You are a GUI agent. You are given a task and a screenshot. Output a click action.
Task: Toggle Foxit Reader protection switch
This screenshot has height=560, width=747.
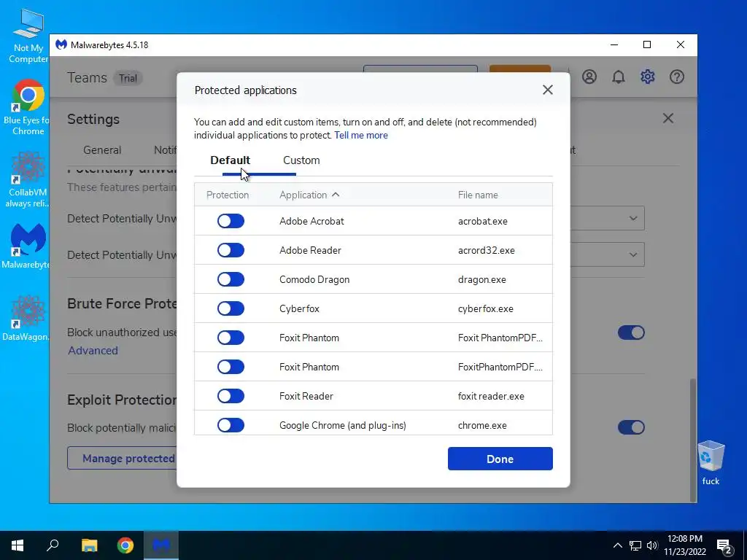[x=231, y=396]
